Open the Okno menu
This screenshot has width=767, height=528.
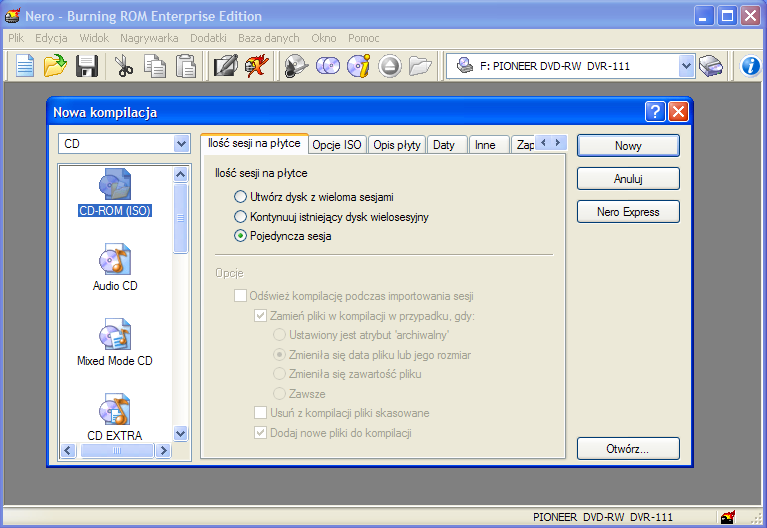(x=324, y=38)
